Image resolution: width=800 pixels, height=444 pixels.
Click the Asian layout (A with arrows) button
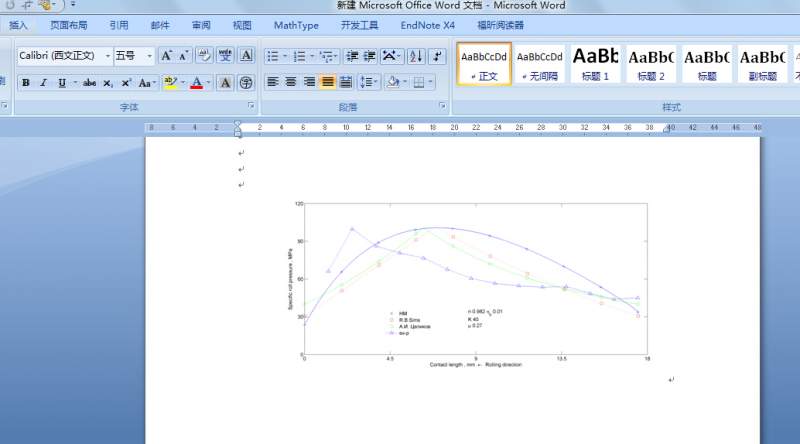tap(391, 56)
